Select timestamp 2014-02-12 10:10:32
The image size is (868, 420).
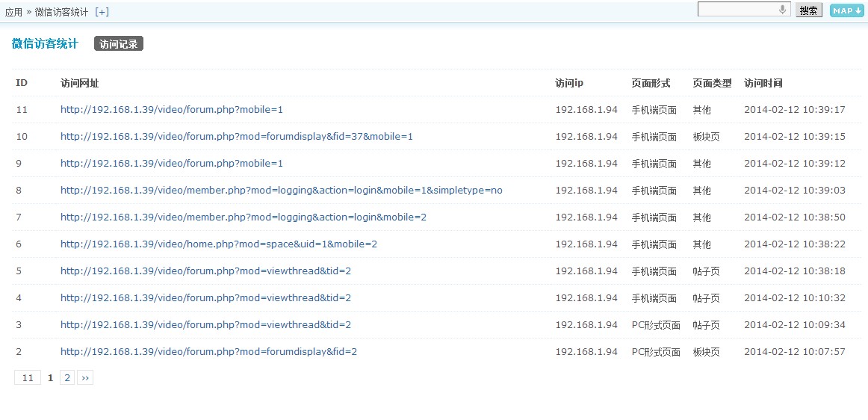(795, 297)
